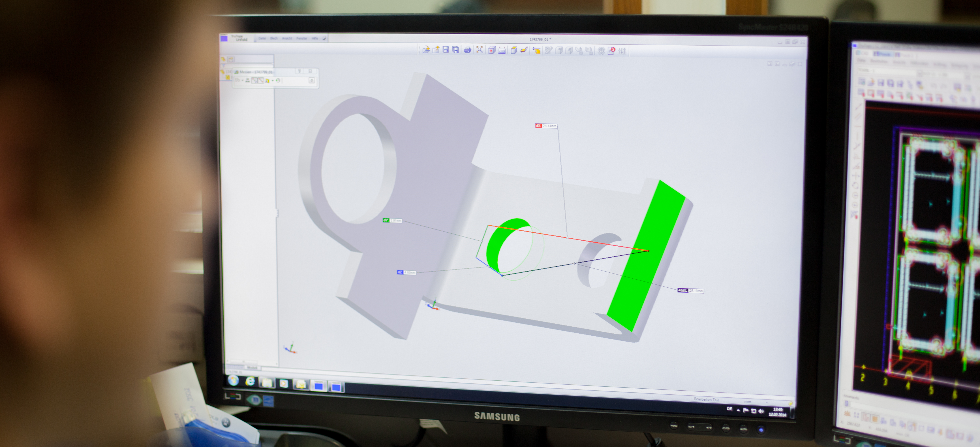This screenshot has height=447, width=980.
Task: Click the DE language indicator in system tray
Action: coord(729,408)
